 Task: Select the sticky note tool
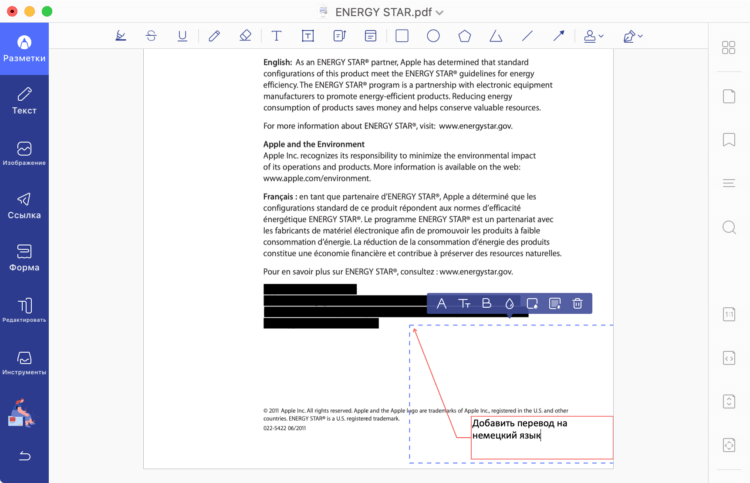pos(370,36)
